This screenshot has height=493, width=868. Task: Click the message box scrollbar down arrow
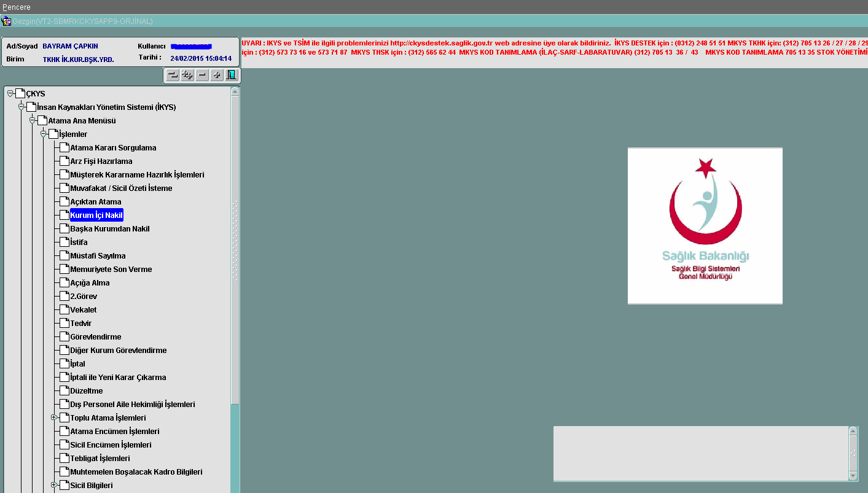(x=853, y=476)
